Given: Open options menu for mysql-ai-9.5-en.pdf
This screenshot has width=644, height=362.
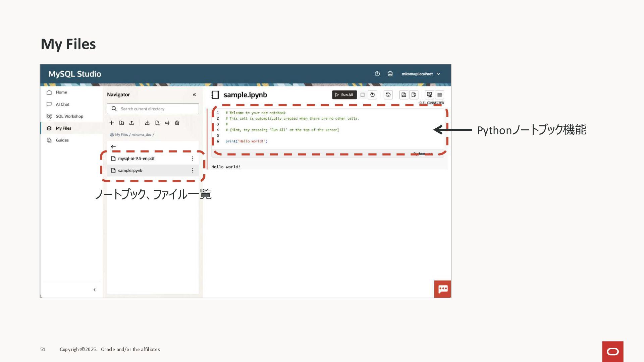Looking at the screenshot, I should (x=193, y=159).
